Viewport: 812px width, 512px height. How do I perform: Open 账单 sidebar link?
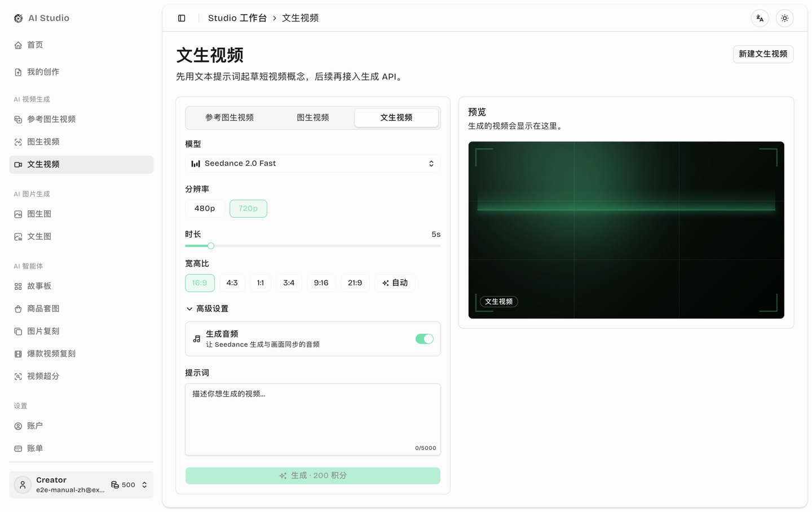[x=81, y=449]
